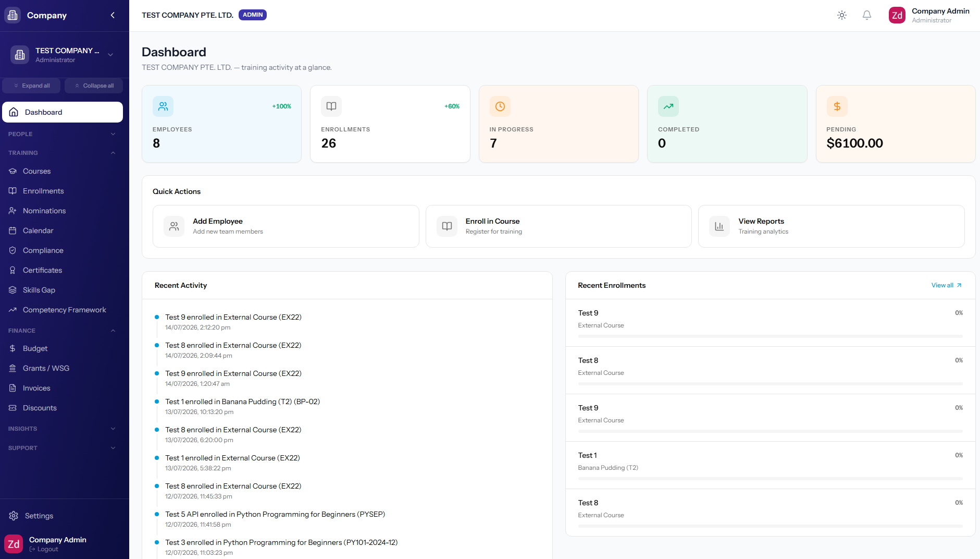This screenshot has height=559, width=980.
Task: Click the Employees card people icon
Action: [163, 106]
